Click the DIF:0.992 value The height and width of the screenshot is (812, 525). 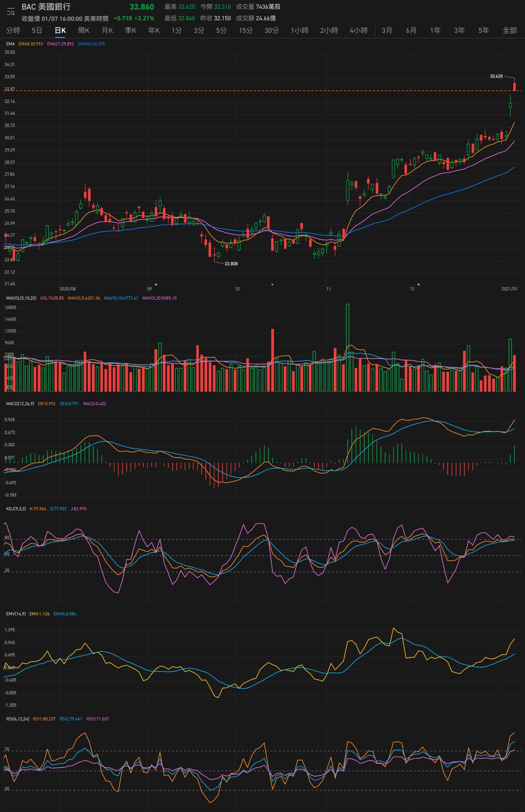pos(47,404)
